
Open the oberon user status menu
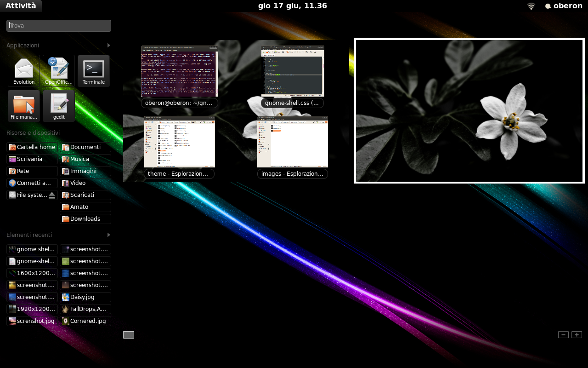pyautogui.click(x=564, y=6)
